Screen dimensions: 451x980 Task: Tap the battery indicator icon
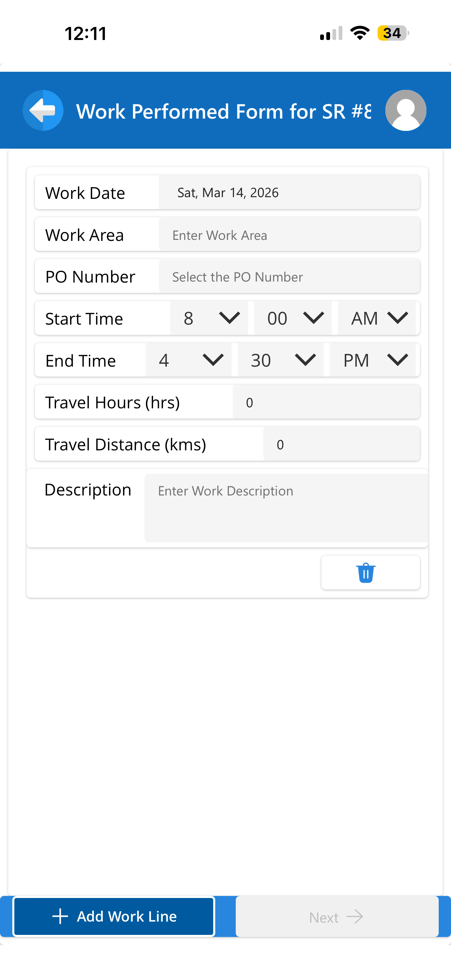click(393, 33)
